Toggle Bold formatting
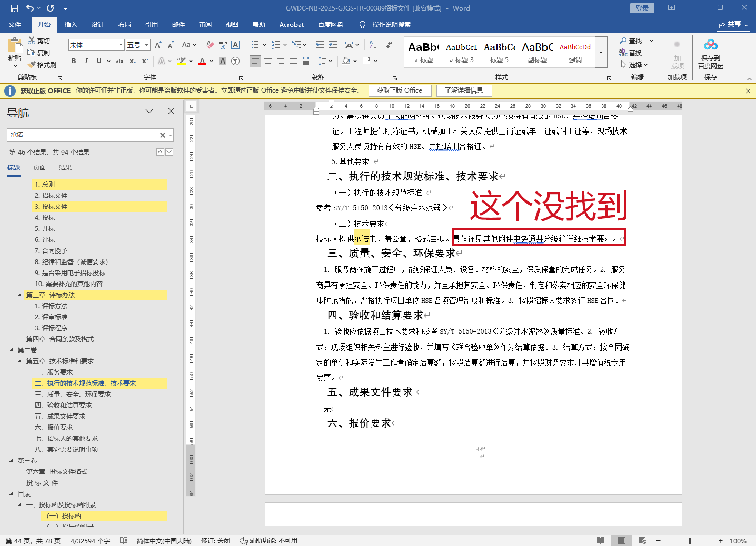756x546 pixels. [x=74, y=61]
